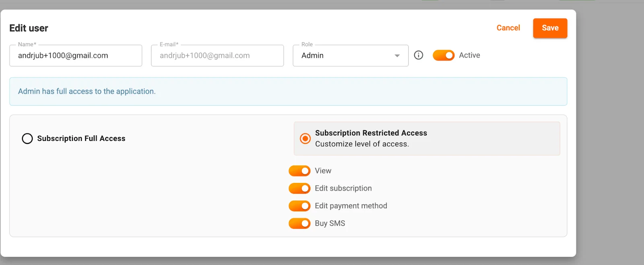This screenshot has height=265, width=644.
Task: Click the 'Subscription Full Access' label
Action: [81, 139]
